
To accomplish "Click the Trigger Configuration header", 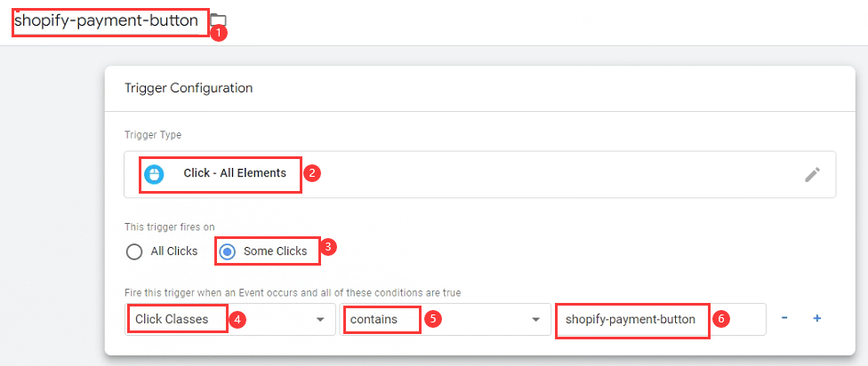I will click(x=189, y=88).
